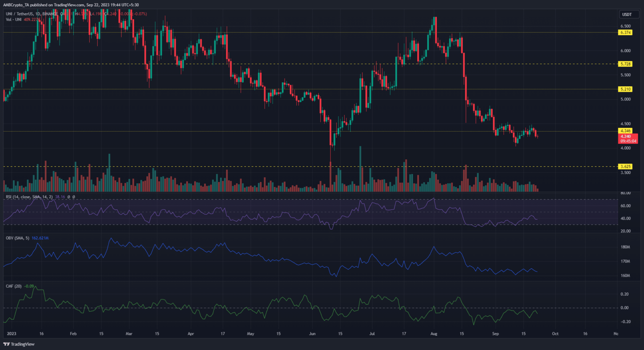Click the 3.625 support level label
Image resolution: width=644 pixels, height=350 pixels.
point(625,166)
